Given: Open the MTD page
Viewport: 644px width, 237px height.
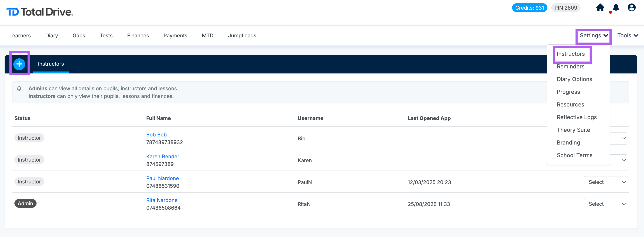Looking at the screenshot, I should click(x=208, y=35).
